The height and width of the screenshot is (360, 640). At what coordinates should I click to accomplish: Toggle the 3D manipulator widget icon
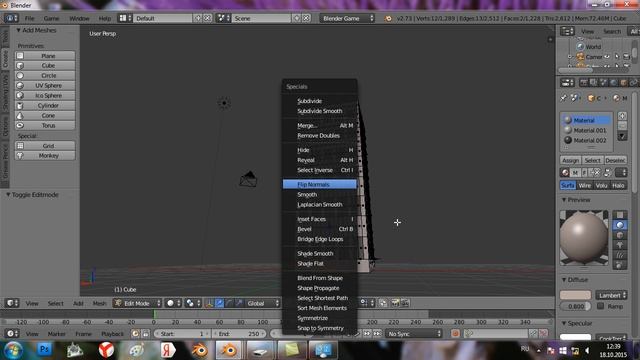[x=209, y=303]
